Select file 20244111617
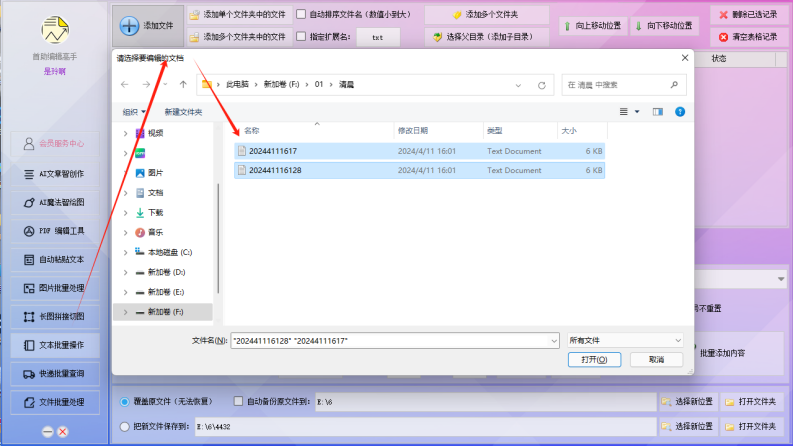793x446 pixels. 419,151
